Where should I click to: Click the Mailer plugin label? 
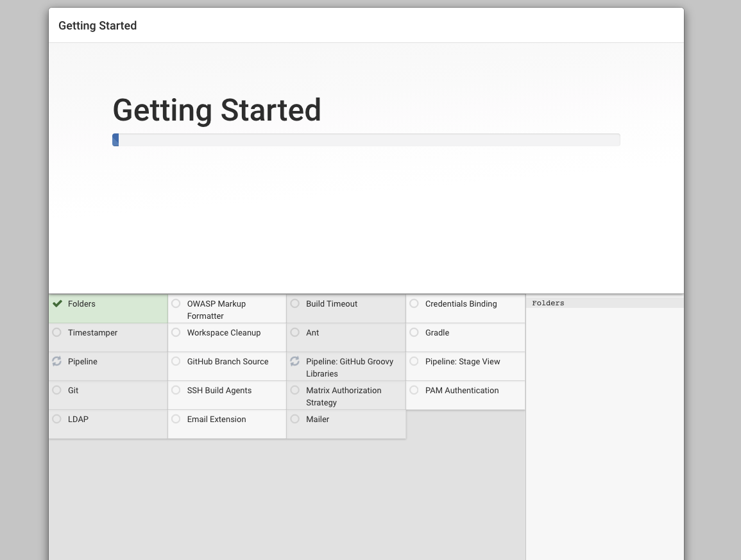[318, 419]
